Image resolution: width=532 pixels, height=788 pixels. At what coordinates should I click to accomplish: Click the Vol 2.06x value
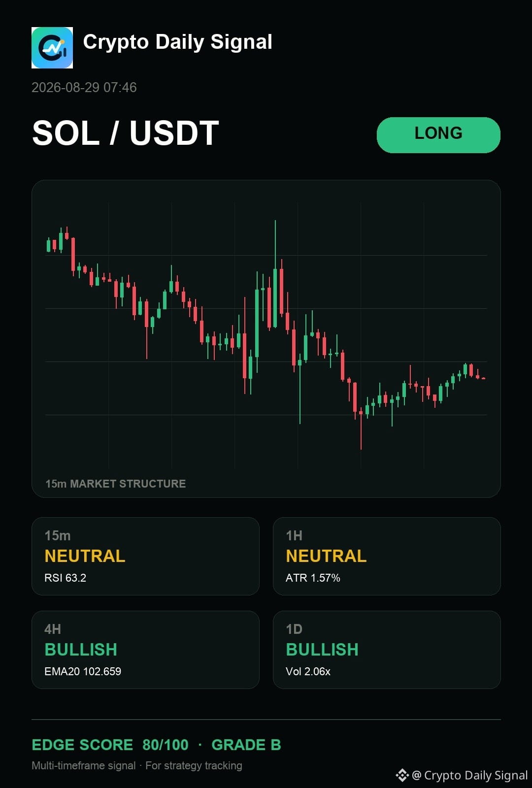click(308, 671)
